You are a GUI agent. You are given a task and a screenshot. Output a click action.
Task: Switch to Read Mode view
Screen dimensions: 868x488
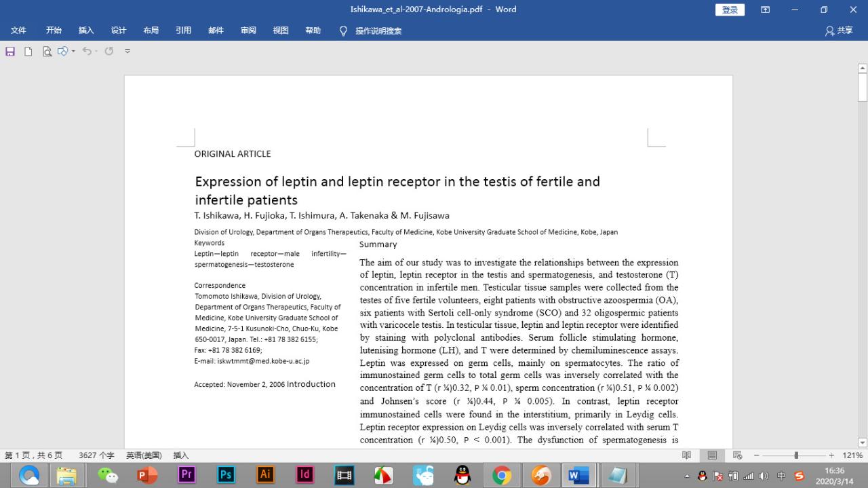687,455
